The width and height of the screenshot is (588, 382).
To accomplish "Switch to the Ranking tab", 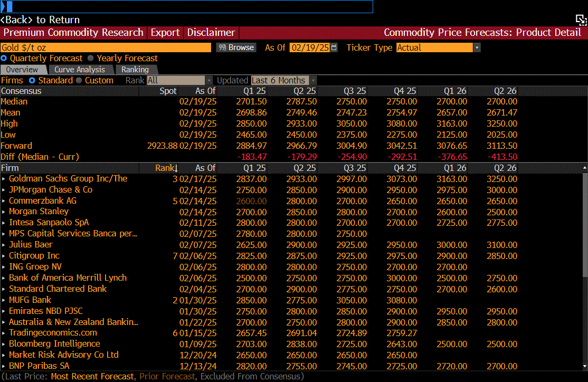I will pyautogui.click(x=135, y=70).
